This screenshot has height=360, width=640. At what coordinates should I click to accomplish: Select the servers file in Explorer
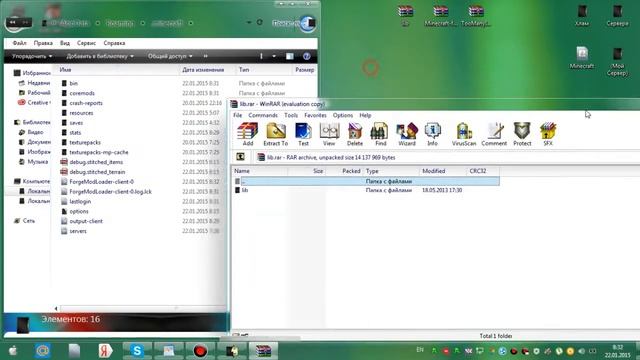click(x=78, y=231)
